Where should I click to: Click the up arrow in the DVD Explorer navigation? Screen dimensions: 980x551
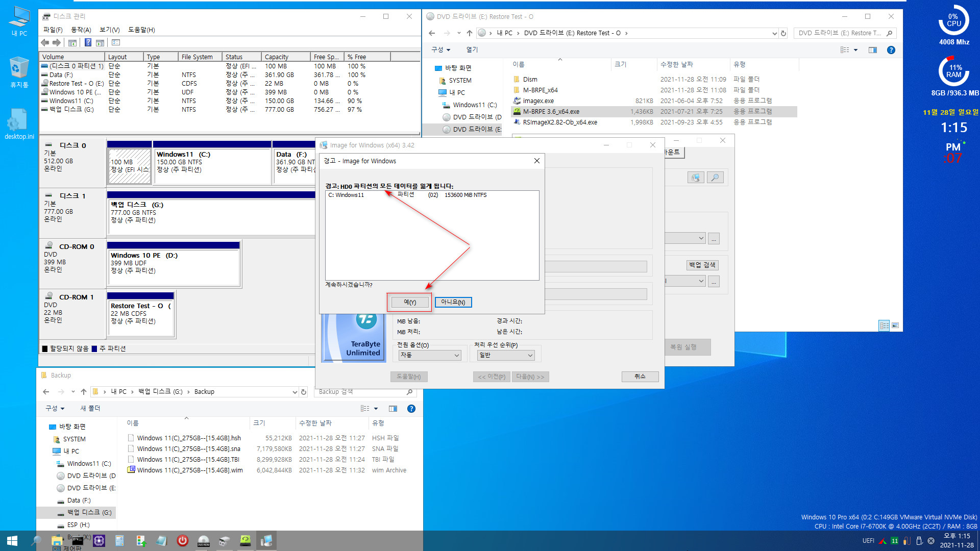click(x=470, y=33)
